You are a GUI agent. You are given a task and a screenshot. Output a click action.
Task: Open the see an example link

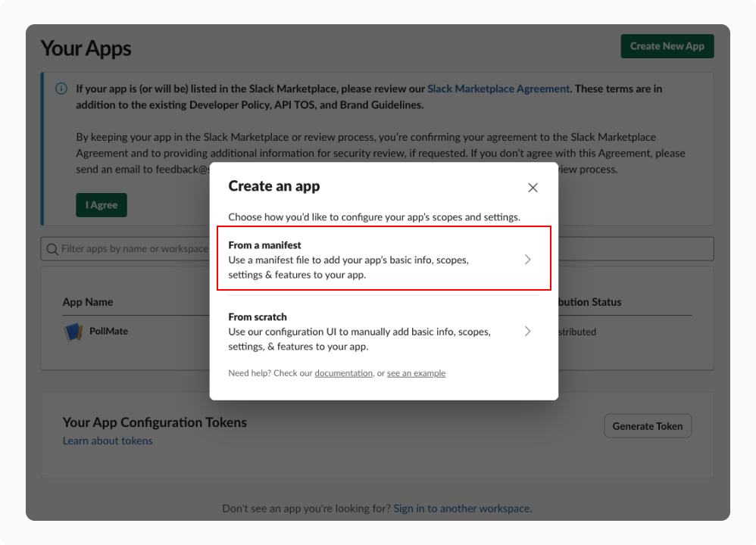pyautogui.click(x=416, y=373)
